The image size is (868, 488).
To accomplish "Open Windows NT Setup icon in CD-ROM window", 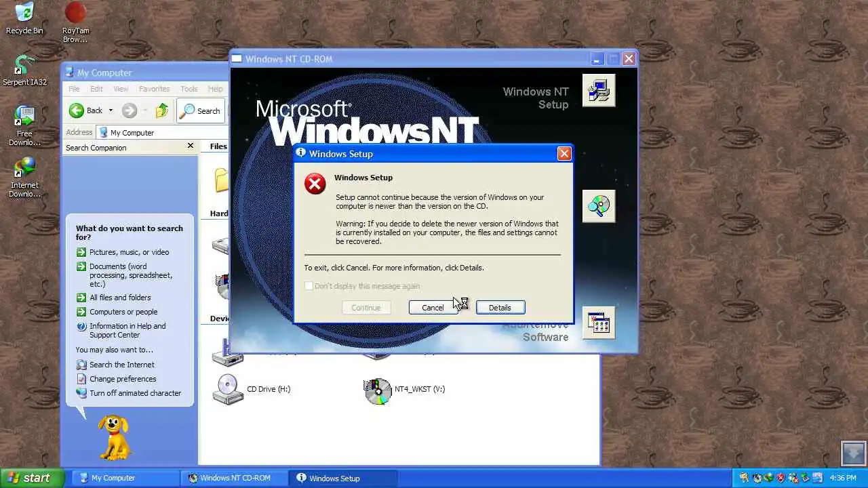I will (599, 90).
